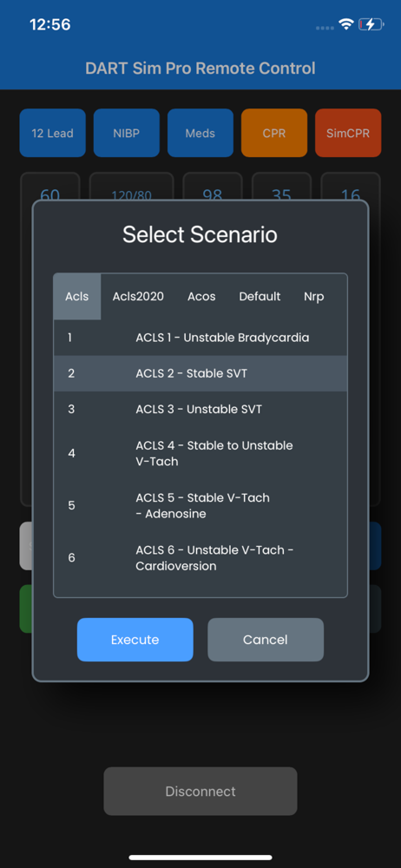This screenshot has height=868, width=401.
Task: Select ACLS 5 - Stable V-Tach Adenosine
Action: point(200,505)
